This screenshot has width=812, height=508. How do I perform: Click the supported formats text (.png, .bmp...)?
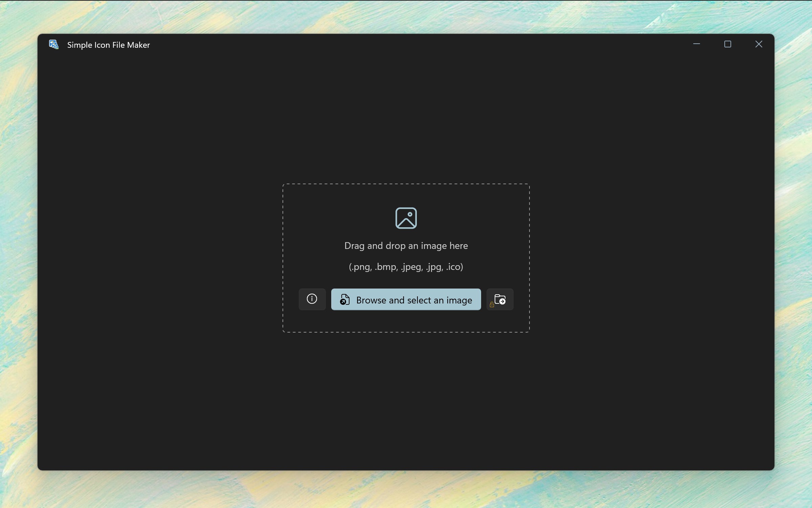point(406,267)
